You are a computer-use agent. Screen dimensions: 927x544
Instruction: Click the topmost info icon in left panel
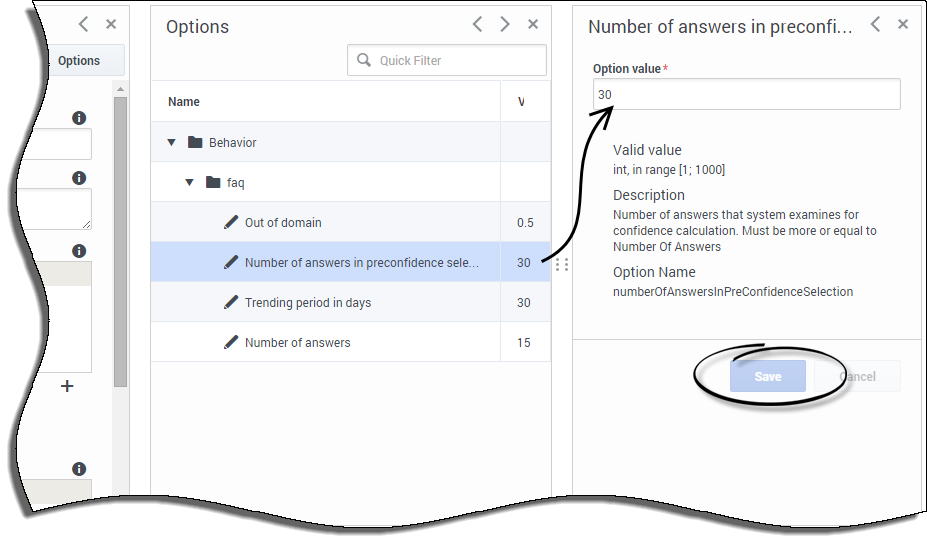79,118
